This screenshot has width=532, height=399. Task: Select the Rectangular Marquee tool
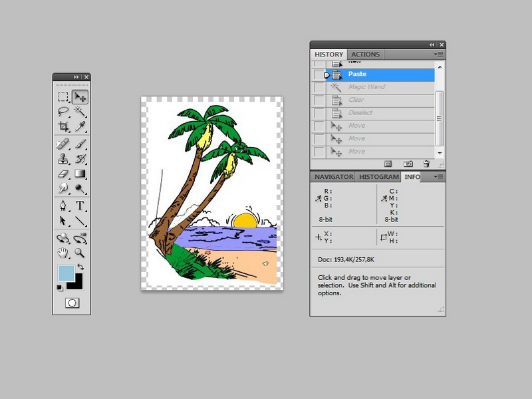coord(63,97)
